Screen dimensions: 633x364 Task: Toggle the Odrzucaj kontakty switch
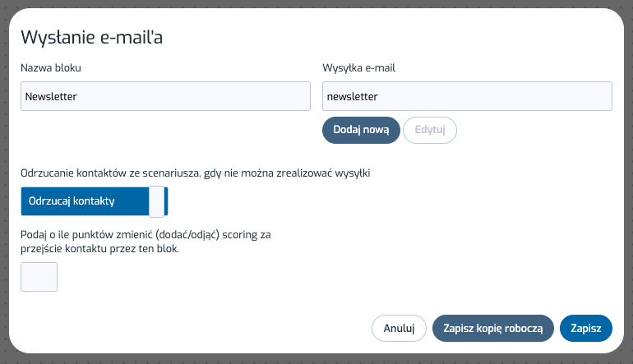coord(94,201)
